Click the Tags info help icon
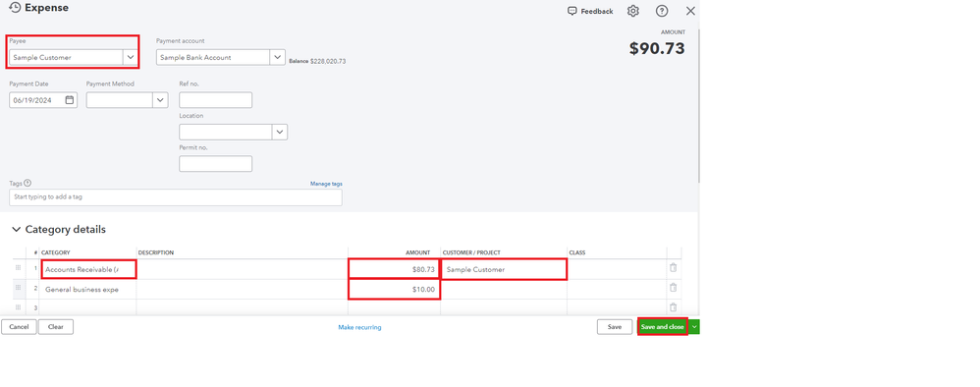The height and width of the screenshot is (387, 980). [27, 183]
